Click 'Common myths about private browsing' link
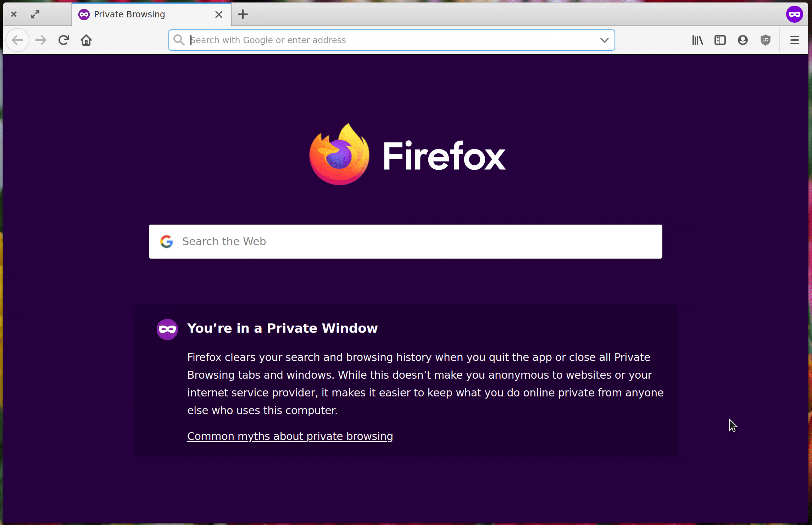 pyautogui.click(x=290, y=436)
